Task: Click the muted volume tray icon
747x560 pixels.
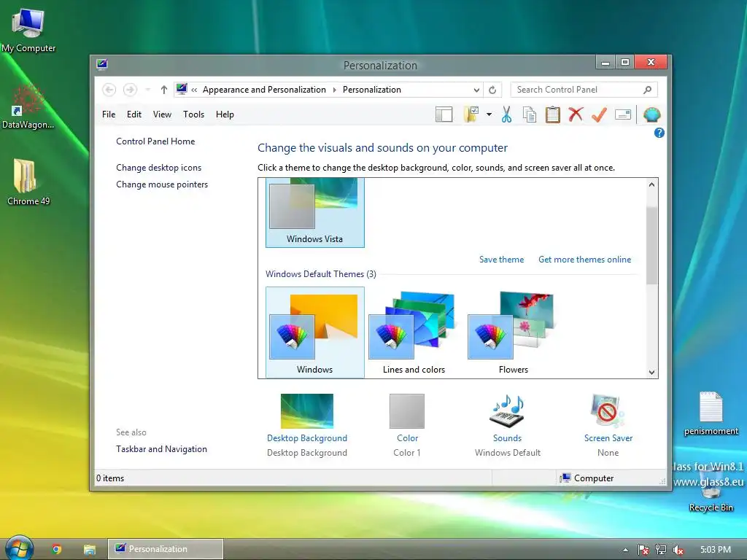Action: tap(678, 550)
